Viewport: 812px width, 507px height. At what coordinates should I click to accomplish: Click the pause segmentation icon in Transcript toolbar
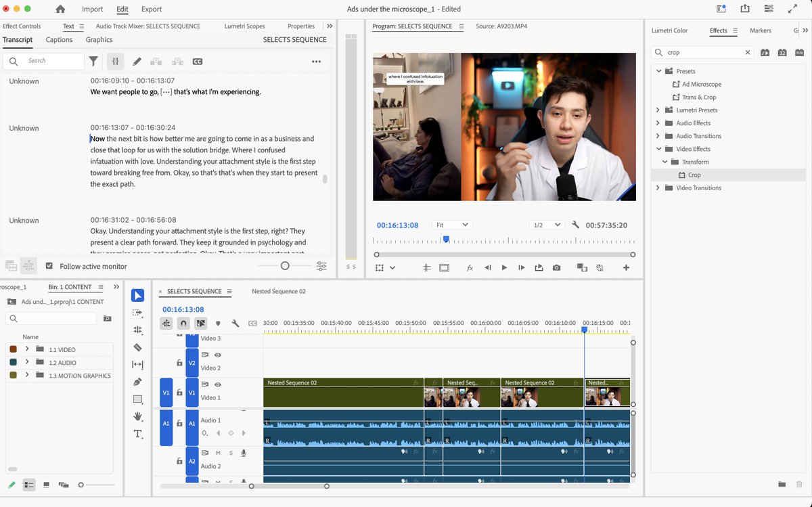click(116, 61)
